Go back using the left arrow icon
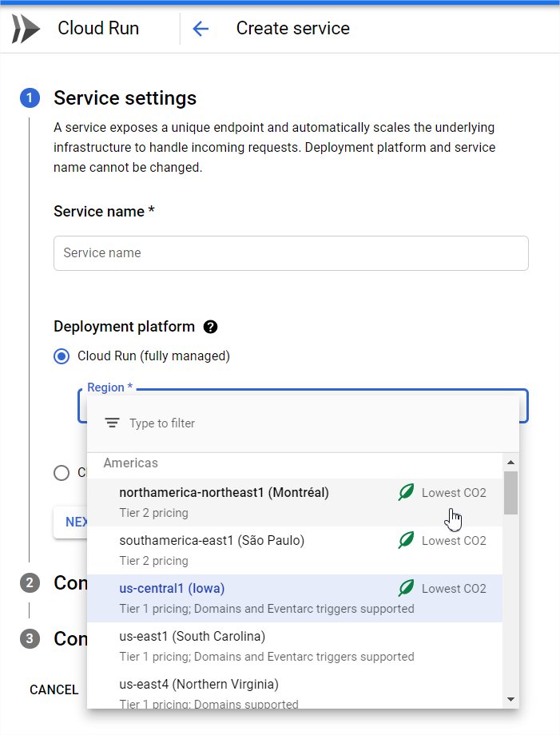Viewport: 560px width, 735px height. coord(201,29)
